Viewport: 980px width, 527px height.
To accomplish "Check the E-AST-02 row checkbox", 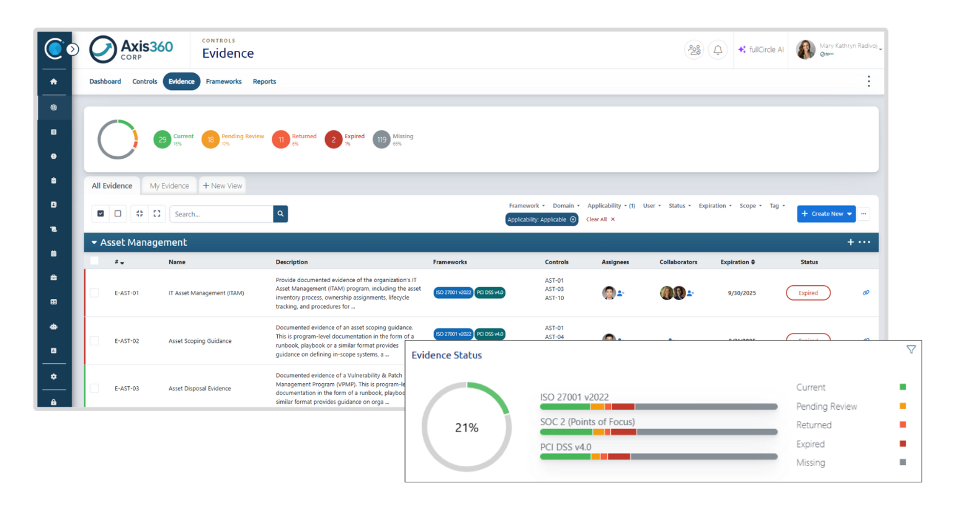I will pos(94,340).
